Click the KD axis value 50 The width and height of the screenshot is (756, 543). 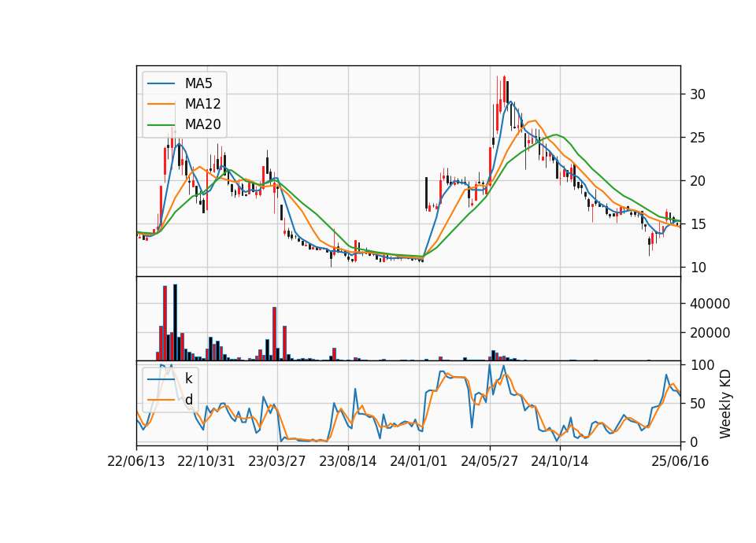click(698, 404)
